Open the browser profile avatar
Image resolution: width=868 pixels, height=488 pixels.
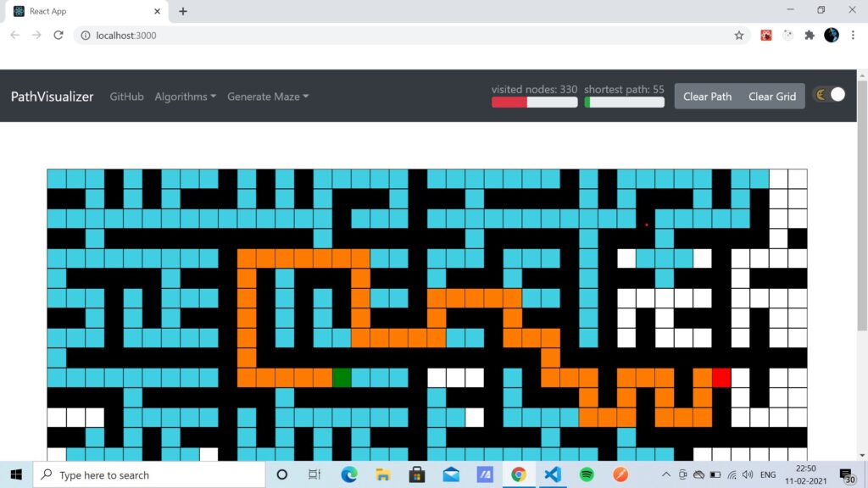pyautogui.click(x=829, y=35)
